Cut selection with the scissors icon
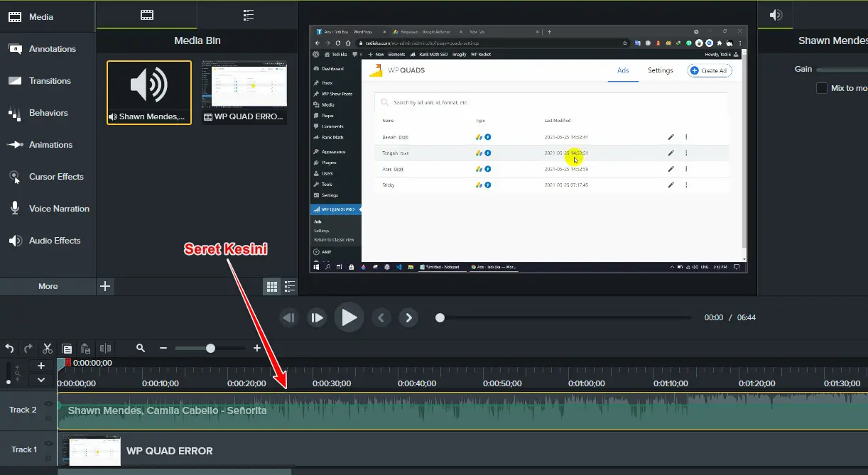 click(48, 349)
